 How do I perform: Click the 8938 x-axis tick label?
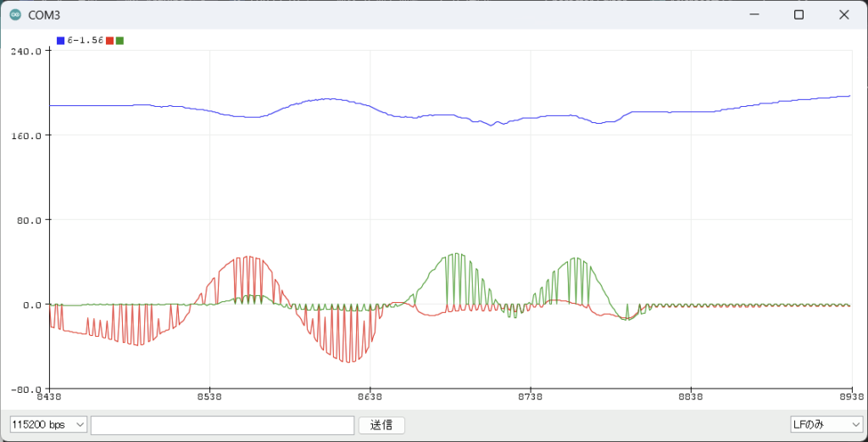tap(850, 396)
